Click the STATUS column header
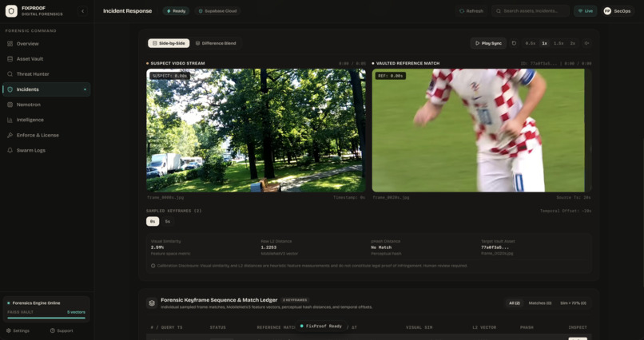 [x=218, y=327]
